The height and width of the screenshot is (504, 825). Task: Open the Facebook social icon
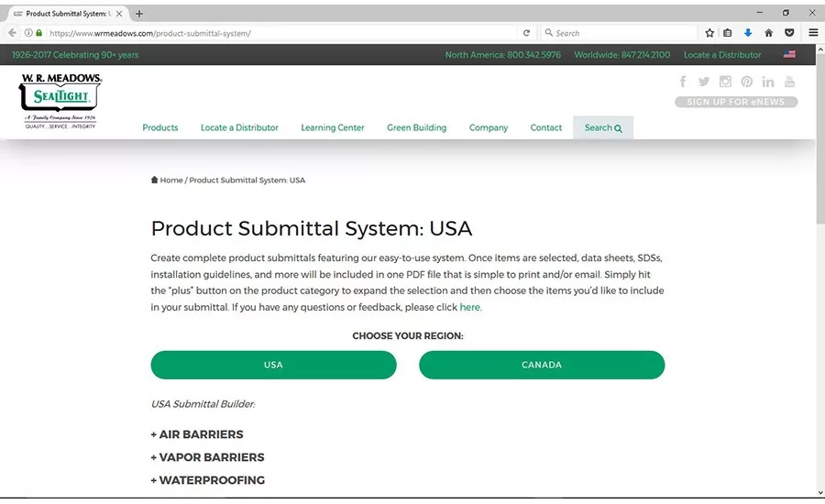[682, 82]
